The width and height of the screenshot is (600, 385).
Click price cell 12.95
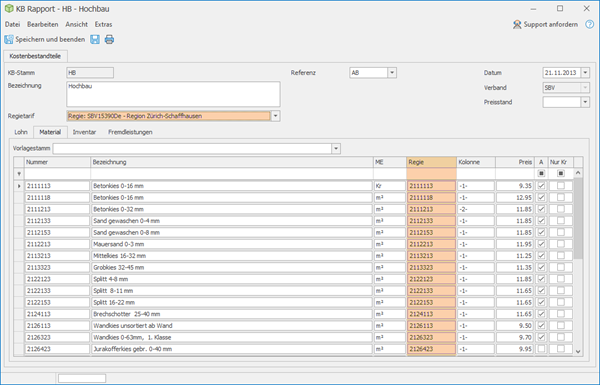tap(515, 197)
